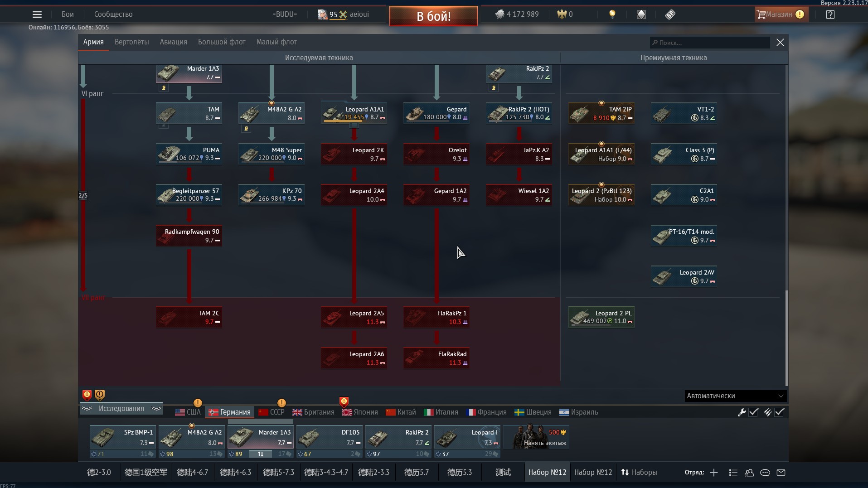Select the PUMA vehicle card
This screenshot has width=868, height=488.
[x=189, y=154]
